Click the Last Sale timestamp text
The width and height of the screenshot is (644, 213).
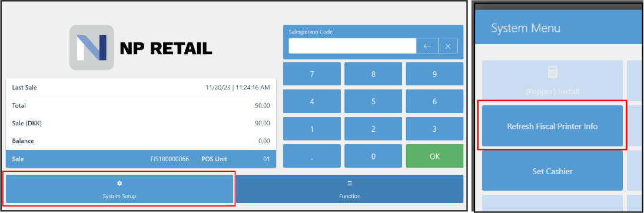237,88
